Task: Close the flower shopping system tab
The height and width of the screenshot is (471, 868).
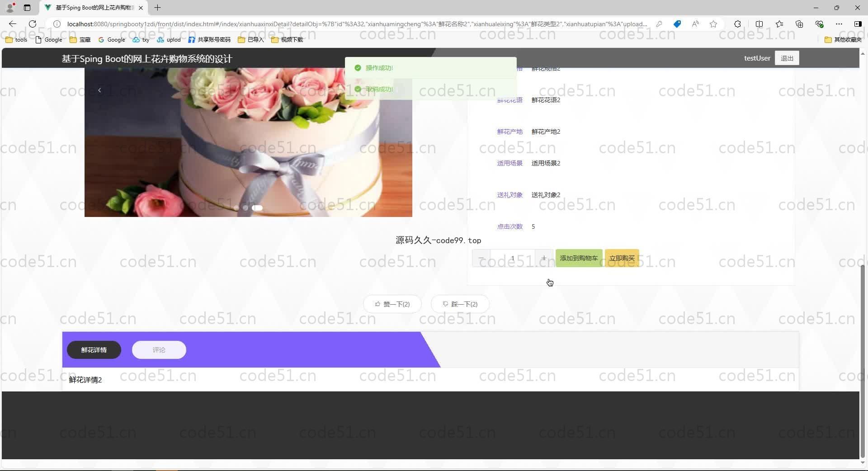Action: tap(141, 8)
